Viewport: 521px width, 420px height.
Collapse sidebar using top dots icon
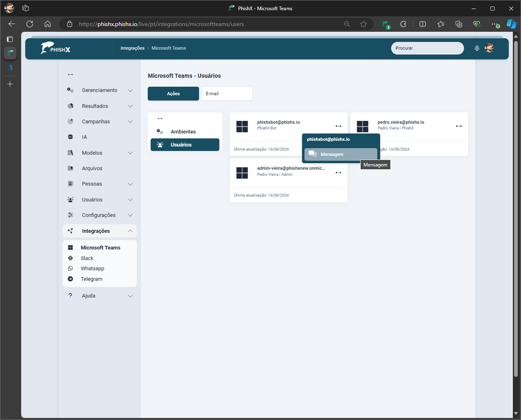(x=70, y=74)
